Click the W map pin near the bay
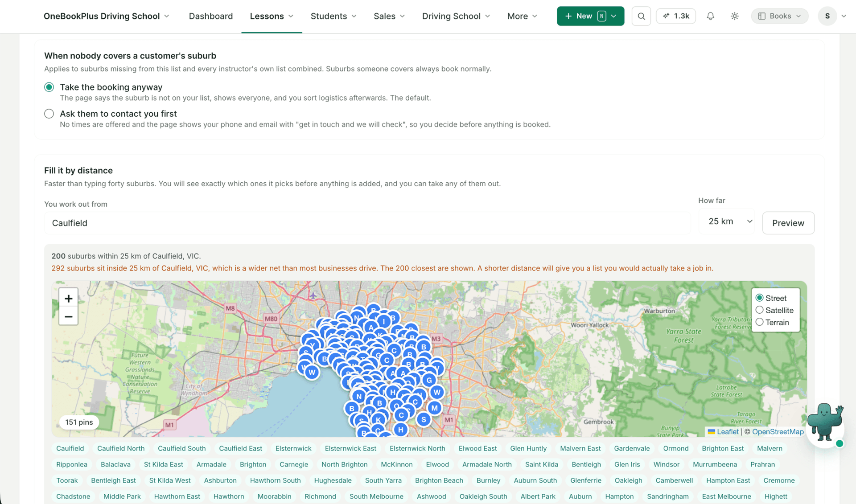This screenshot has width=856, height=504. coord(312,372)
